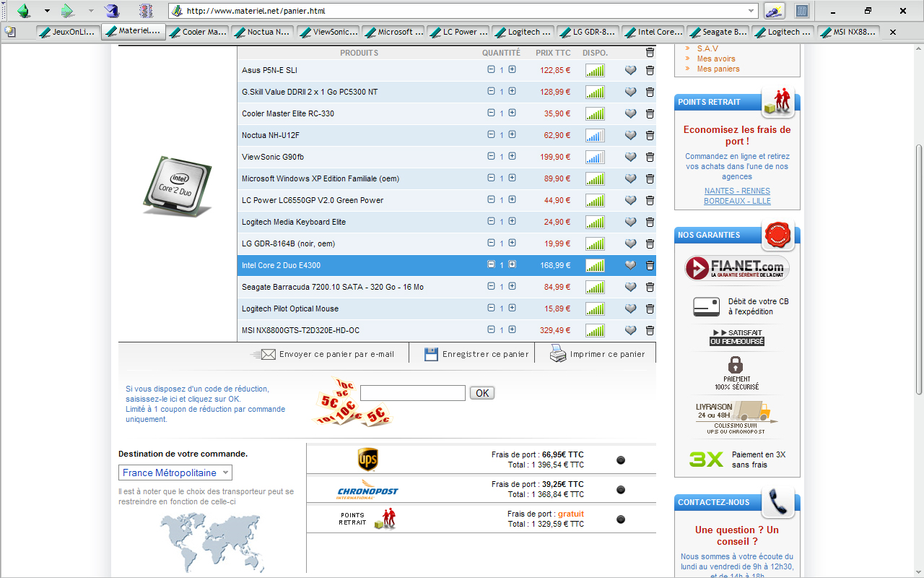The width and height of the screenshot is (924, 578).
Task: Click the envelope icon to email basket
Action: 263,354
